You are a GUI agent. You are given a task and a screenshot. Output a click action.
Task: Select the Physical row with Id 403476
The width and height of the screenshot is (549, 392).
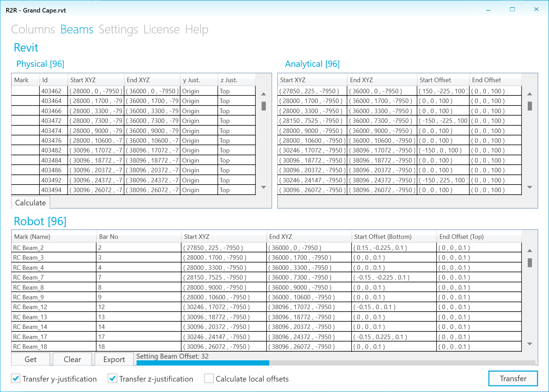click(133, 140)
